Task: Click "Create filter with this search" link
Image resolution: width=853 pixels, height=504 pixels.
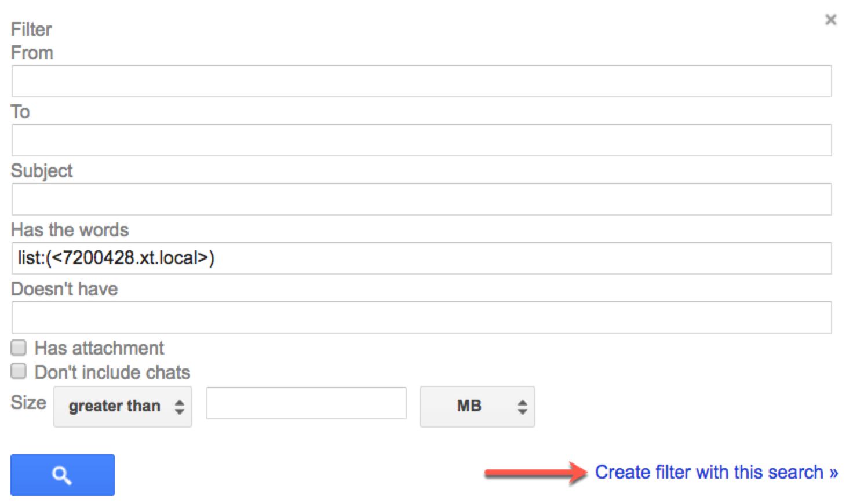Action: 716,472
